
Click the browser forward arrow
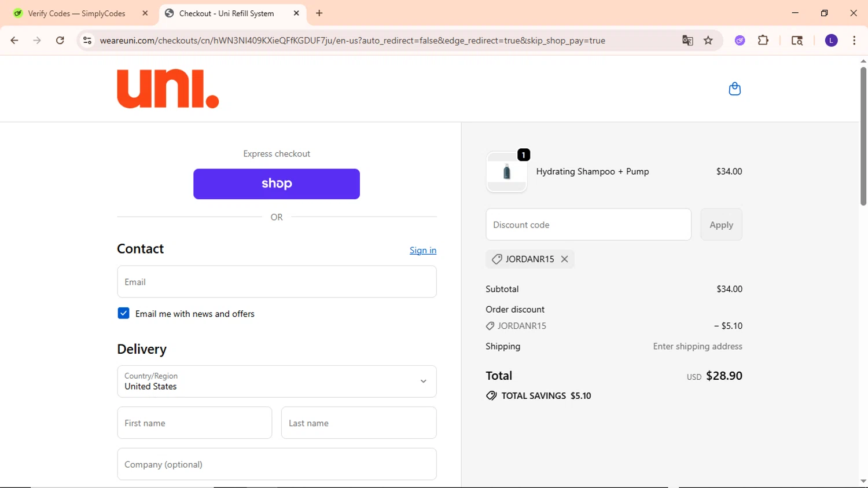[37, 41]
